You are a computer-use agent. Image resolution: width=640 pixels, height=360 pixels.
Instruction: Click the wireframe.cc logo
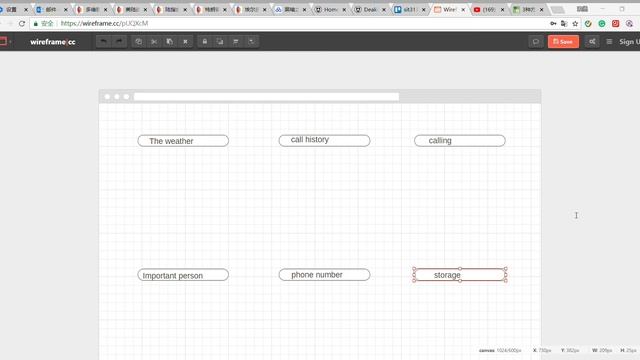coord(53,42)
